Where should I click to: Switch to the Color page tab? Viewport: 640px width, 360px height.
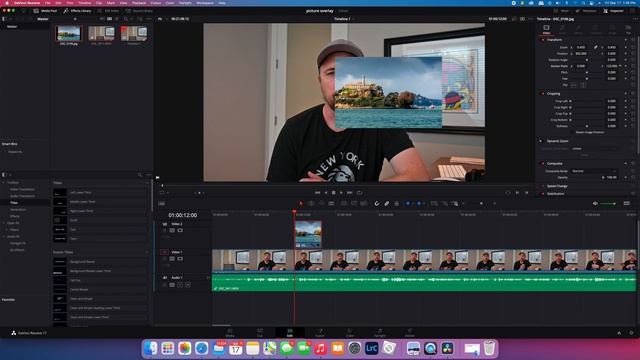tap(350, 333)
